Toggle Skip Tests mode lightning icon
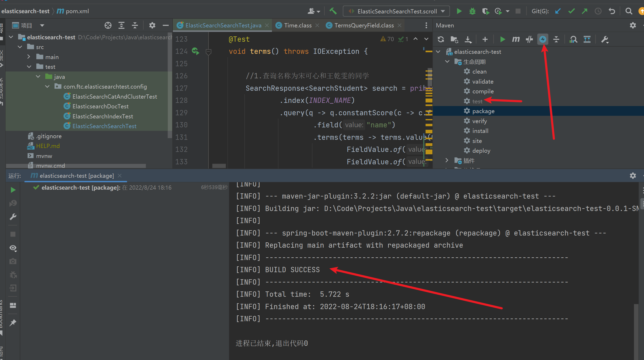 click(x=543, y=39)
